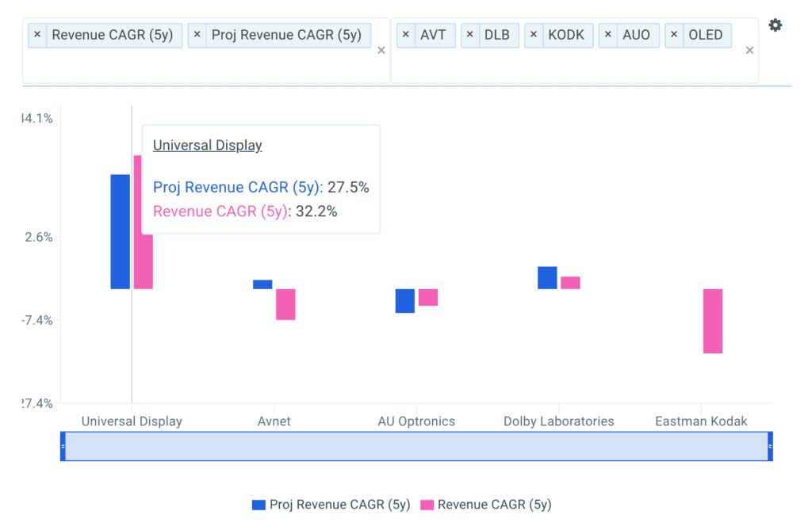This screenshot has width=812, height=530.
Task: Remove the KODK ticker tag
Action: coord(534,35)
